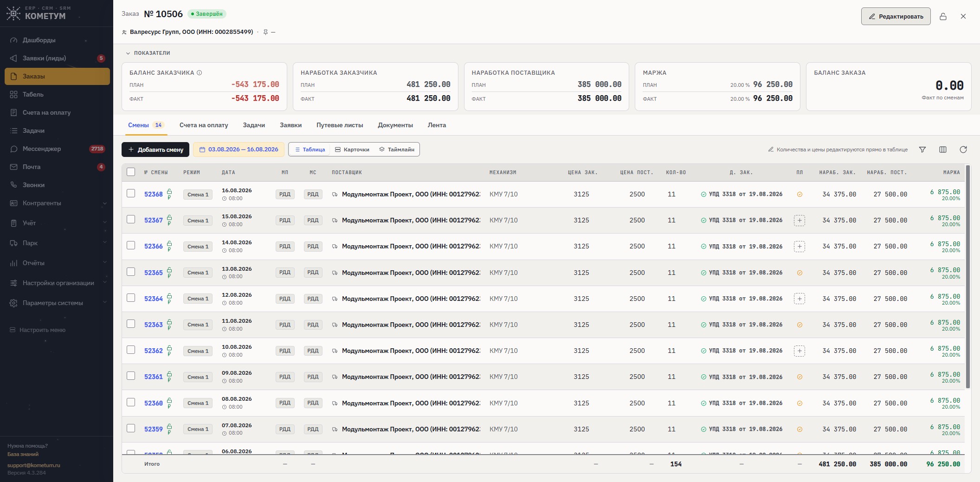Click the unlock padlock icon near Редактировать

(x=943, y=16)
